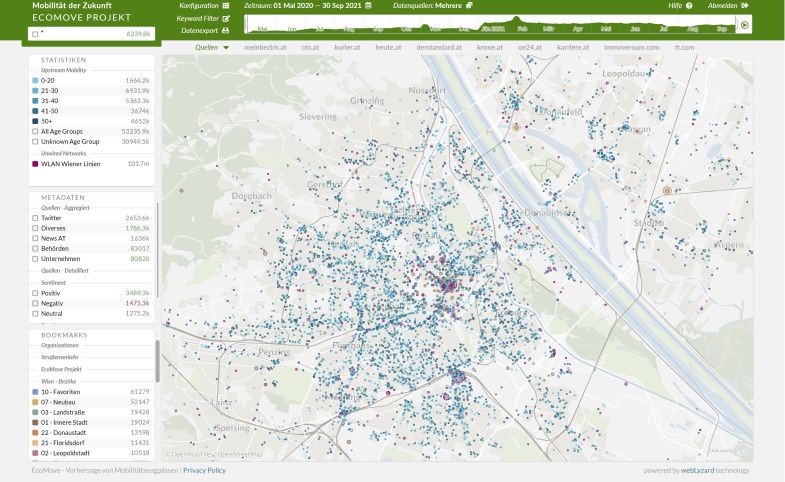The height and width of the screenshot is (482, 785).
Task: Select the krone.at source tab
Action: pyautogui.click(x=489, y=47)
